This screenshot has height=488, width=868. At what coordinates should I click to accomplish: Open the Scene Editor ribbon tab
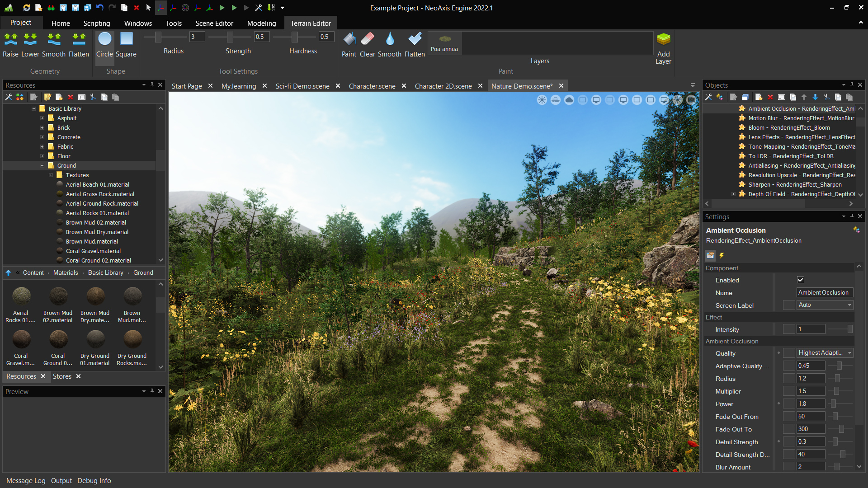(214, 23)
